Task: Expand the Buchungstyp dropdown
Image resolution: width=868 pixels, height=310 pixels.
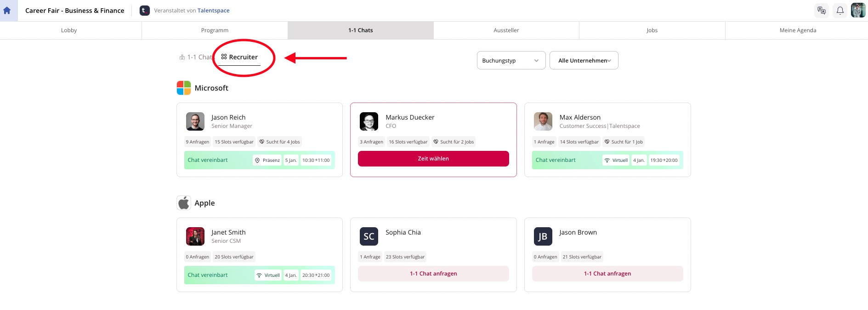Action: point(511,60)
